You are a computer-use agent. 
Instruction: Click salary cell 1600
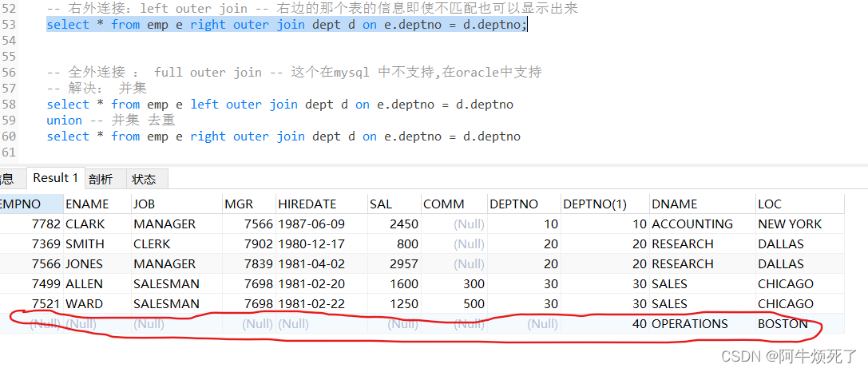[394, 283]
